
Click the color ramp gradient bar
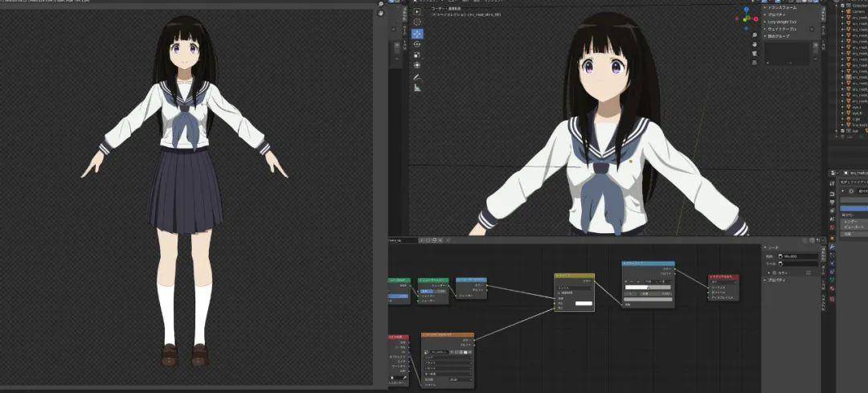tap(648, 287)
